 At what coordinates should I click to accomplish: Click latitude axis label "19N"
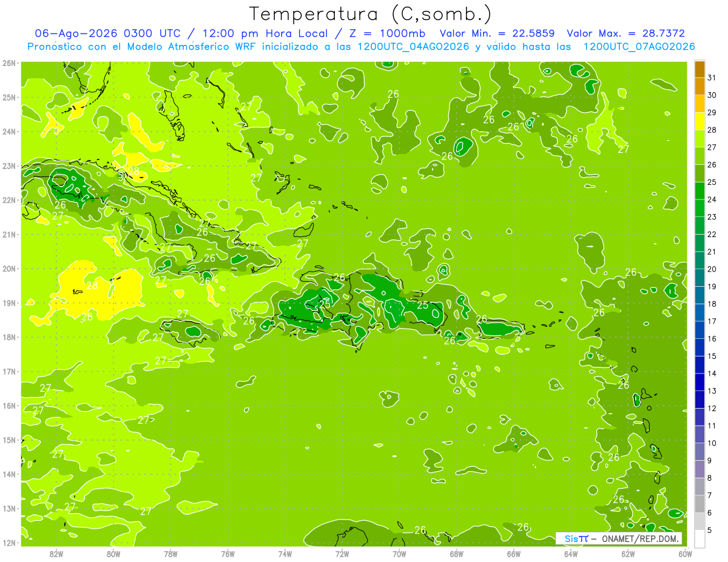click(10, 303)
